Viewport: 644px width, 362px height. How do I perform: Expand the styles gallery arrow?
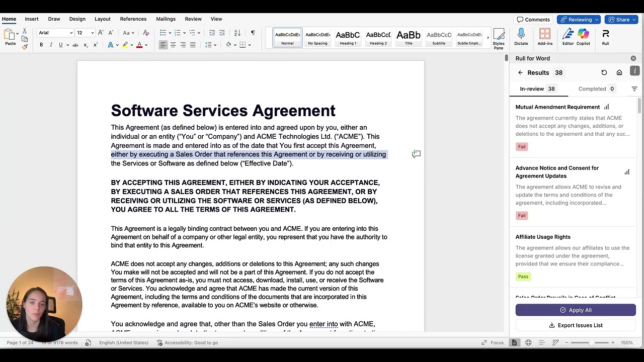click(x=488, y=38)
